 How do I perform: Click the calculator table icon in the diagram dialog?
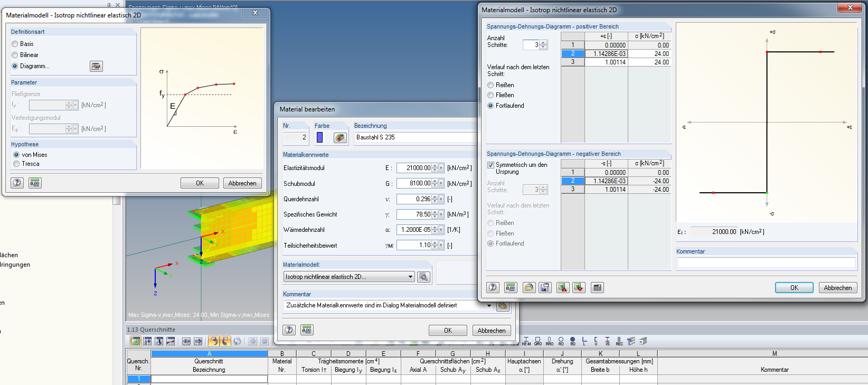597,287
